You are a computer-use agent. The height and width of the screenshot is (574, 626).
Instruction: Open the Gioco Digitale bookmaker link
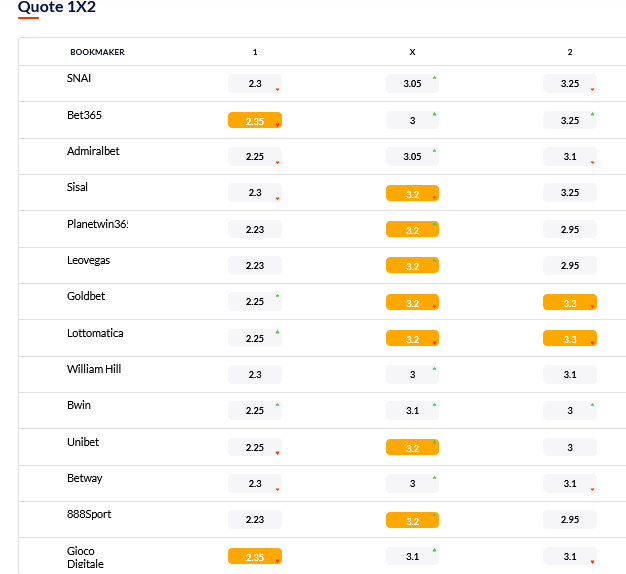click(85, 557)
